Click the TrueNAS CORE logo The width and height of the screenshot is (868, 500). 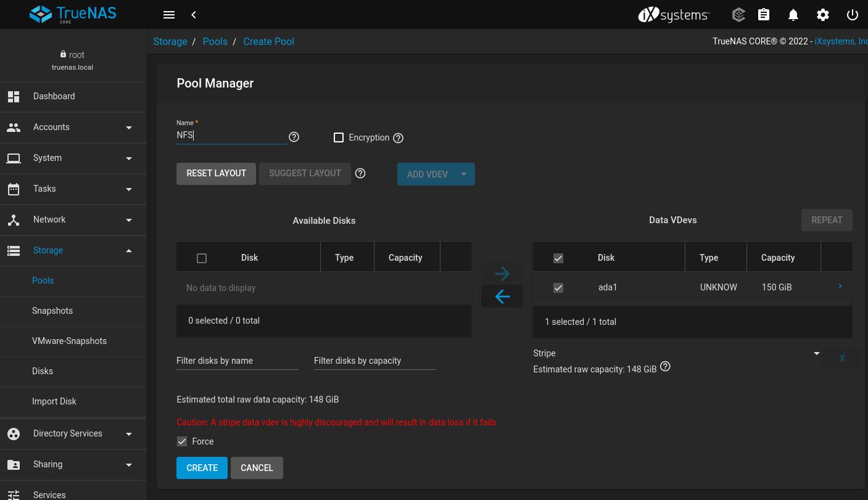tap(72, 14)
